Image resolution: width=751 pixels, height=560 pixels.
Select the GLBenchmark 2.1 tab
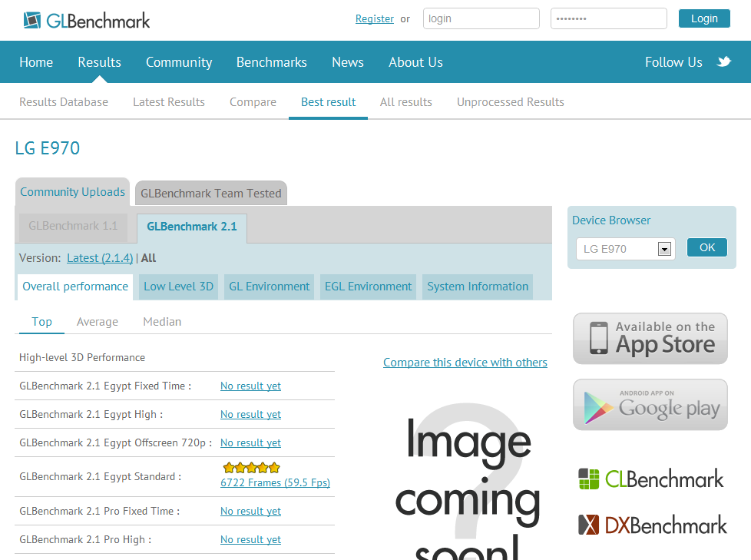[x=191, y=227]
